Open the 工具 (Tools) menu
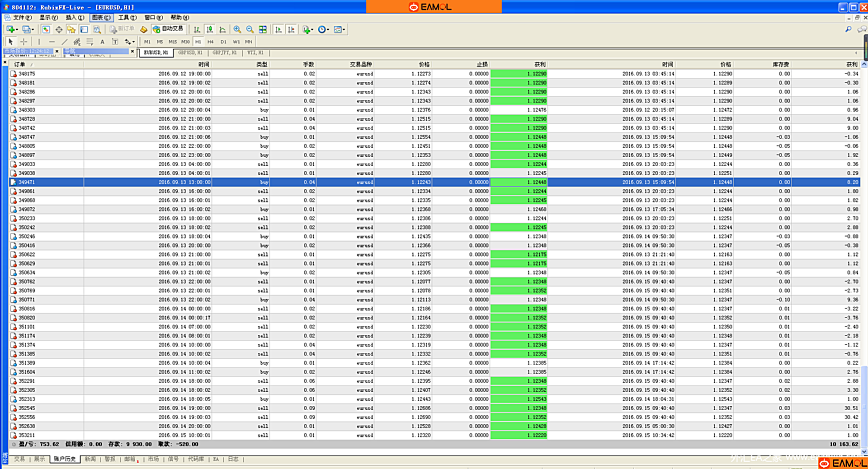Screen dimensions: 868x469 (x=127, y=18)
